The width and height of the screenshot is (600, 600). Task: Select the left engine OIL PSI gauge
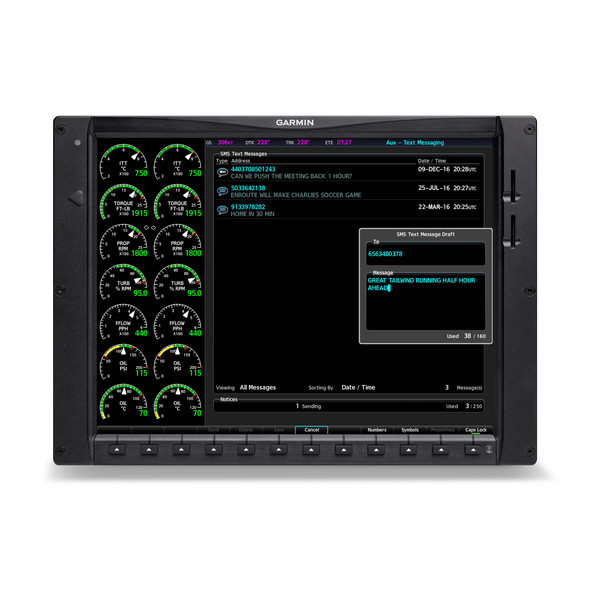click(x=124, y=364)
